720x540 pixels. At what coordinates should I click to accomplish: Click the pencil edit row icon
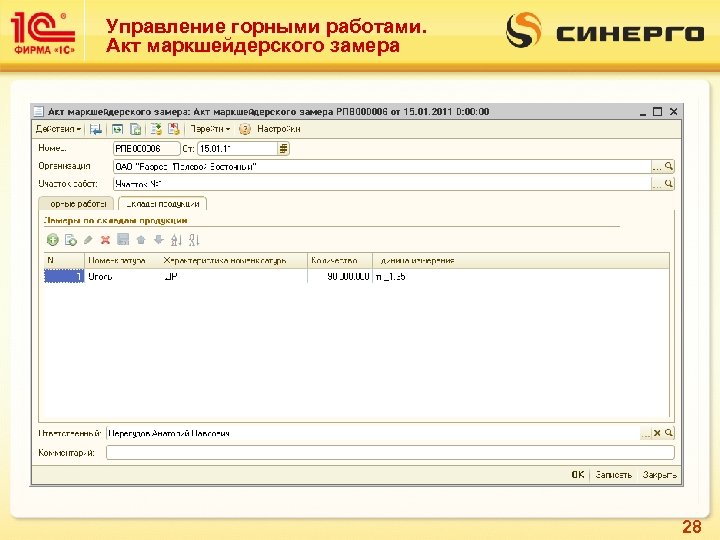[88, 240]
